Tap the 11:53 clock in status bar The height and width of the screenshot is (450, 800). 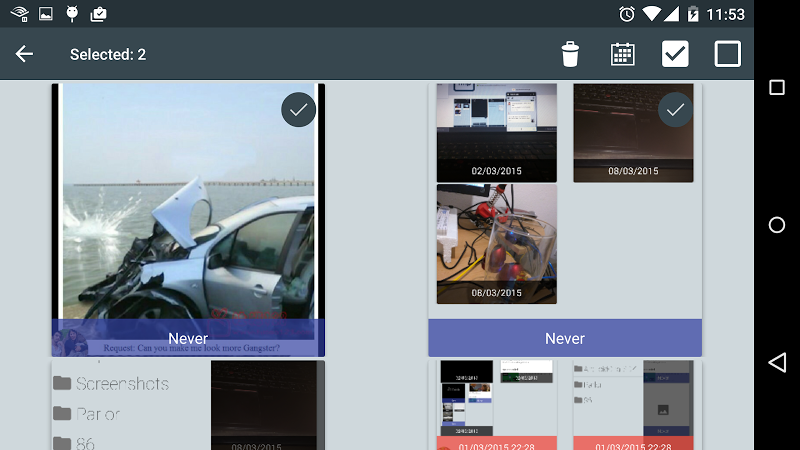(x=726, y=14)
